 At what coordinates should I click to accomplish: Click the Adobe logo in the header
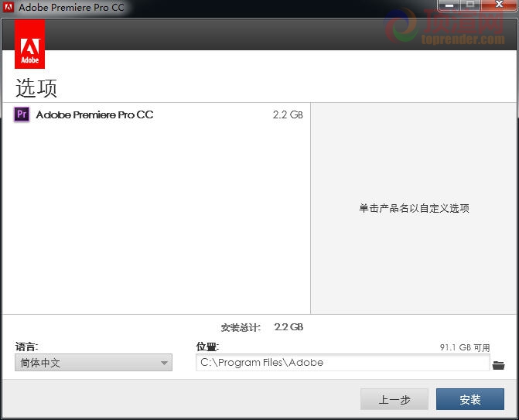pyautogui.click(x=30, y=44)
